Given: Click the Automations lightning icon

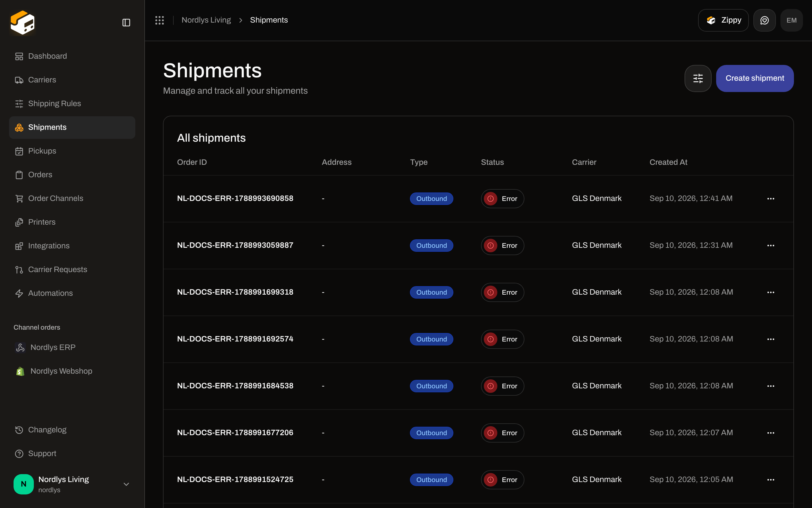Looking at the screenshot, I should [x=19, y=293].
